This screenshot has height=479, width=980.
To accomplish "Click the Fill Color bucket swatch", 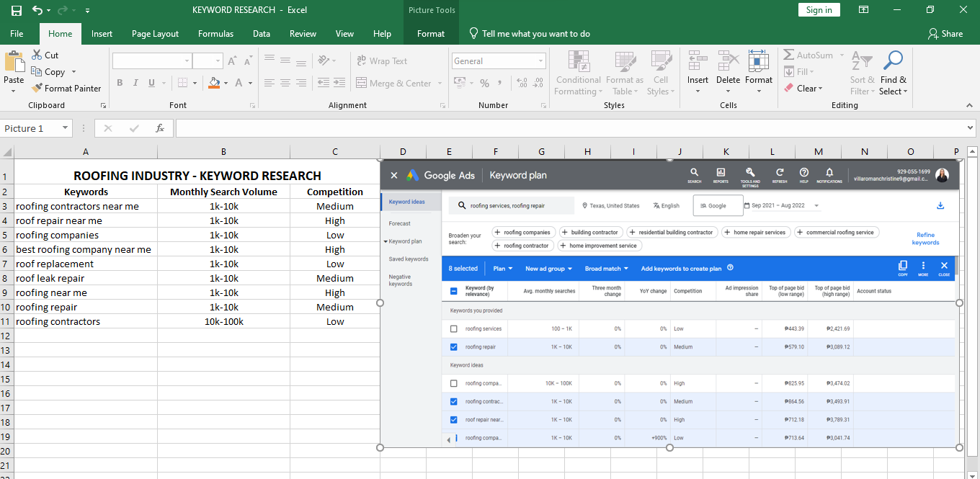I will pos(214,83).
